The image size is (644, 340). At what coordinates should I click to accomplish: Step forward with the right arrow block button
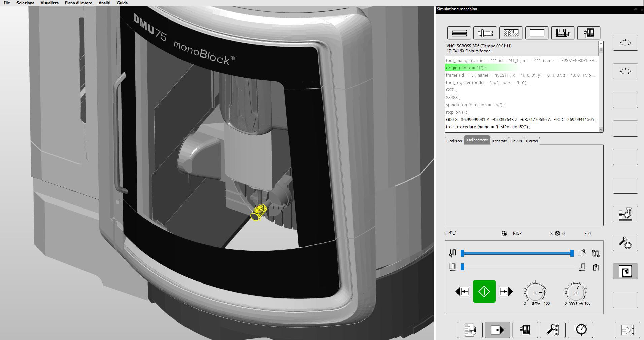(506, 291)
